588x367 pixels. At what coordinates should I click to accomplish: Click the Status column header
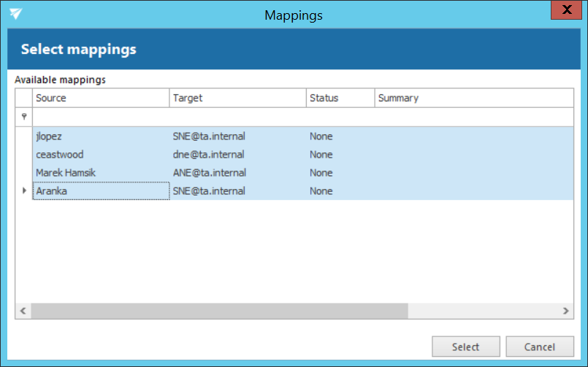340,98
